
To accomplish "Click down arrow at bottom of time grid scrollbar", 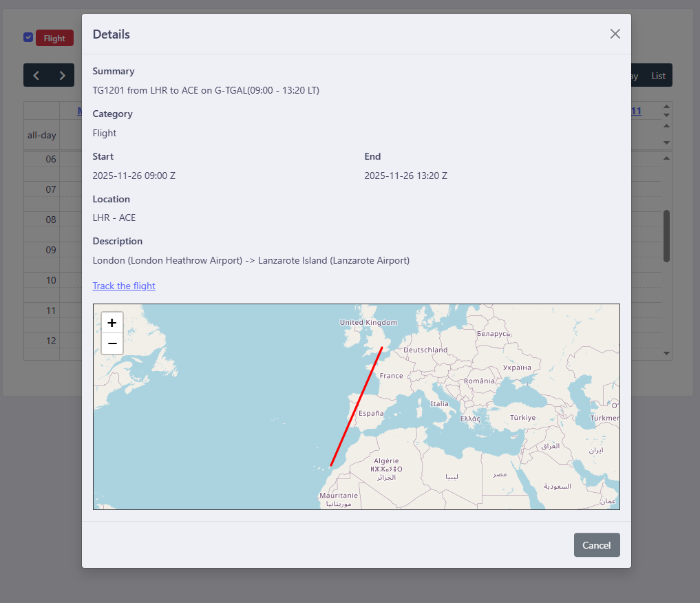I will [x=666, y=353].
